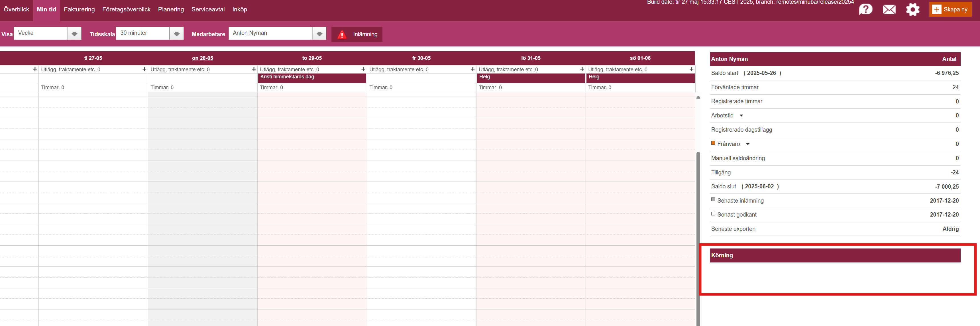980x326 pixels.
Task: Click the to 29-05 column header
Action: click(x=312, y=58)
